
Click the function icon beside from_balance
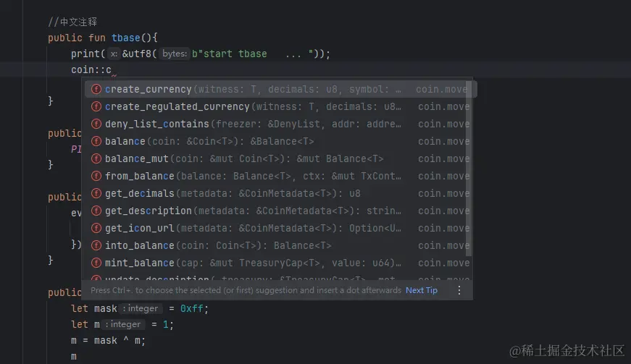[96, 176]
